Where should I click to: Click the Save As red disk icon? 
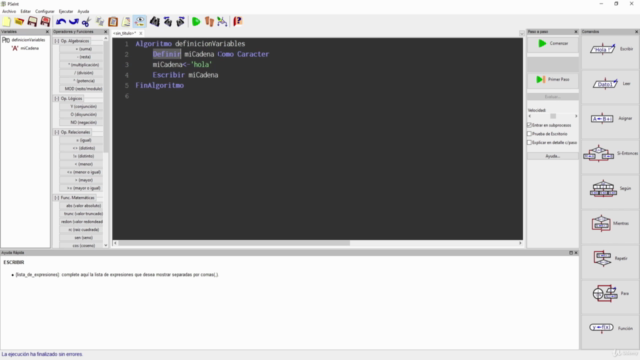click(45, 22)
